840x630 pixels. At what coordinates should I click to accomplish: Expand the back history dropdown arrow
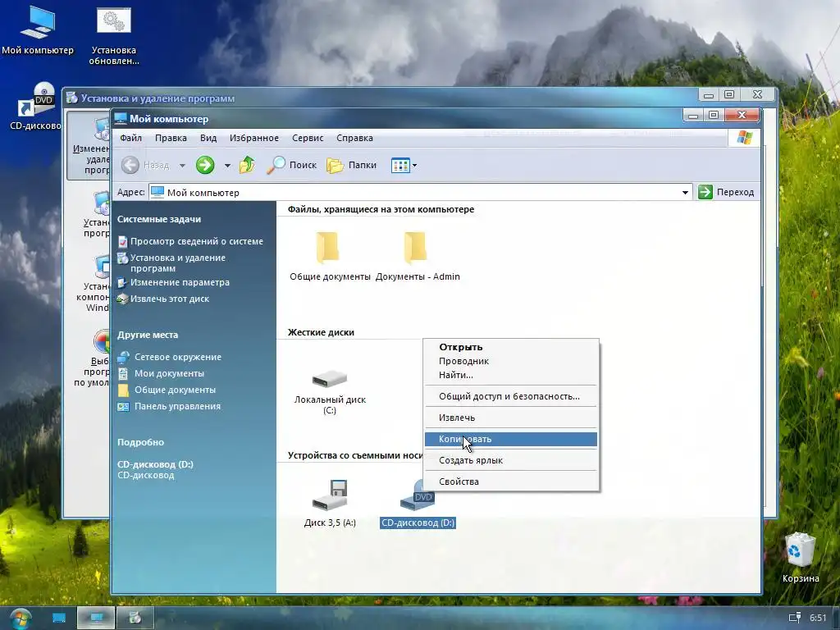pos(182,166)
